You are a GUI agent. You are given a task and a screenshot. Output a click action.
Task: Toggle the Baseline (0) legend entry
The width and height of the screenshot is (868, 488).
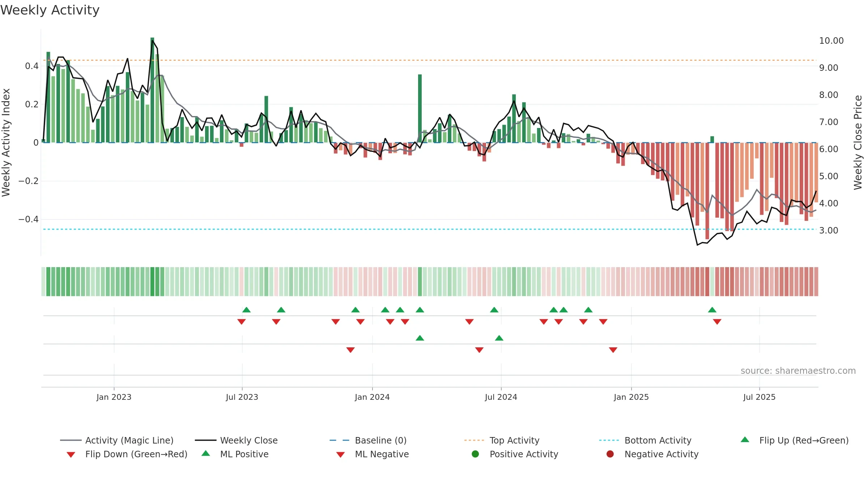(368, 440)
